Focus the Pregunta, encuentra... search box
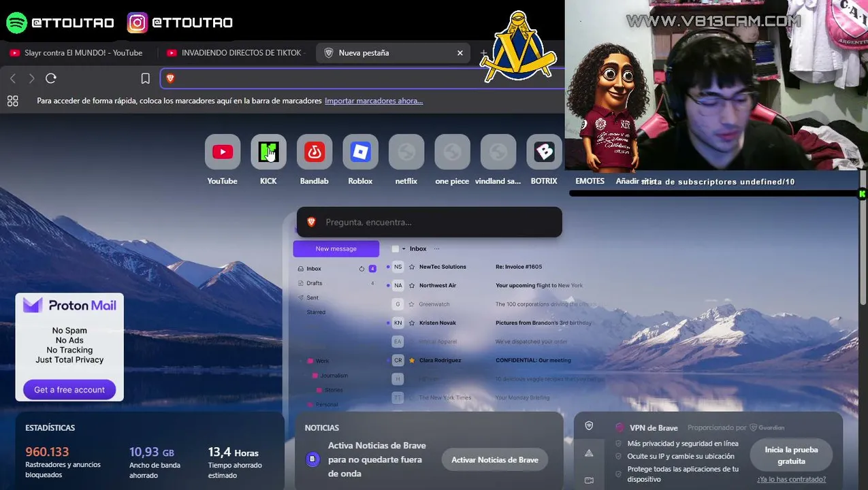Viewport: 868px width, 490px height. click(x=430, y=222)
